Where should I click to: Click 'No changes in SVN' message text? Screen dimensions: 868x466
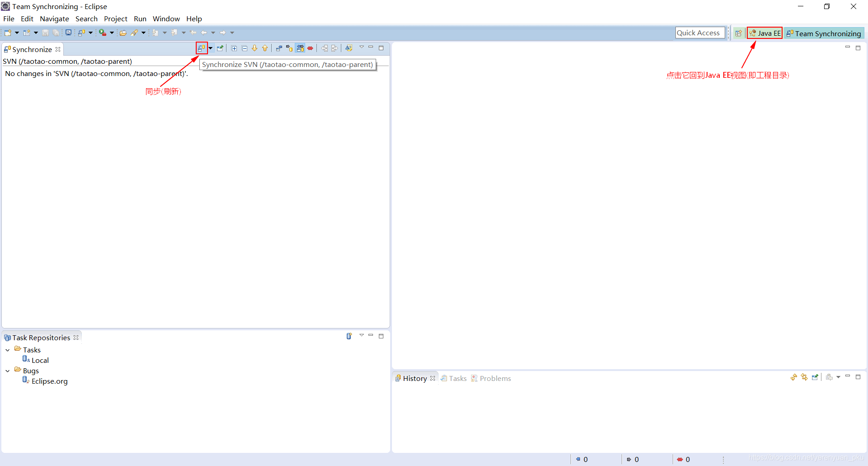tap(96, 73)
